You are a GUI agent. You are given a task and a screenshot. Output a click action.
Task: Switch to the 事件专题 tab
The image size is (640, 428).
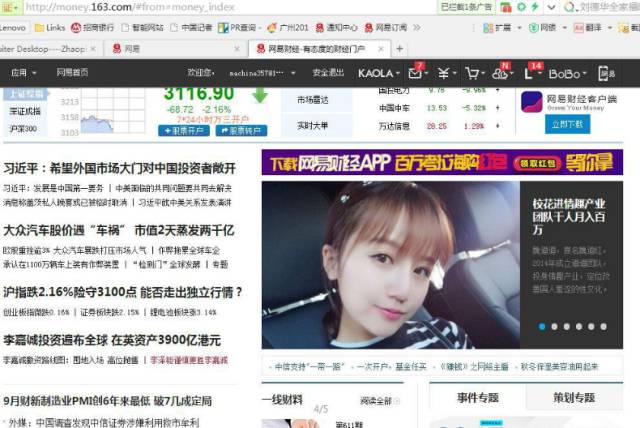click(478, 398)
